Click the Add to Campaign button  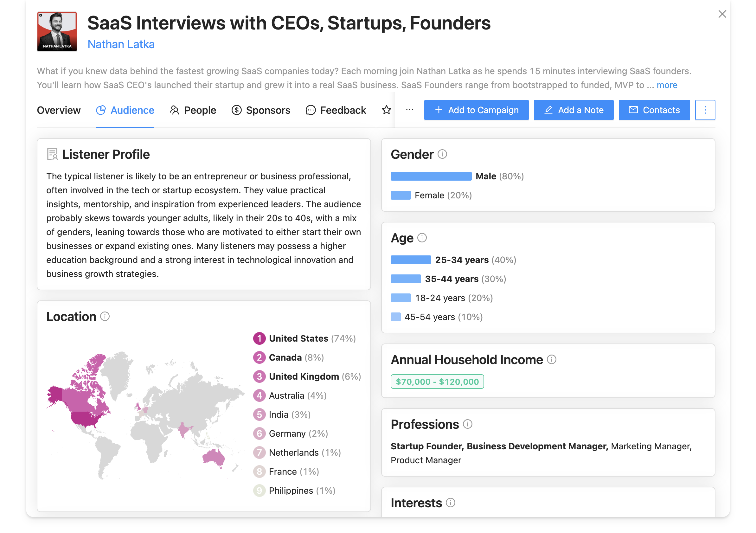(476, 110)
